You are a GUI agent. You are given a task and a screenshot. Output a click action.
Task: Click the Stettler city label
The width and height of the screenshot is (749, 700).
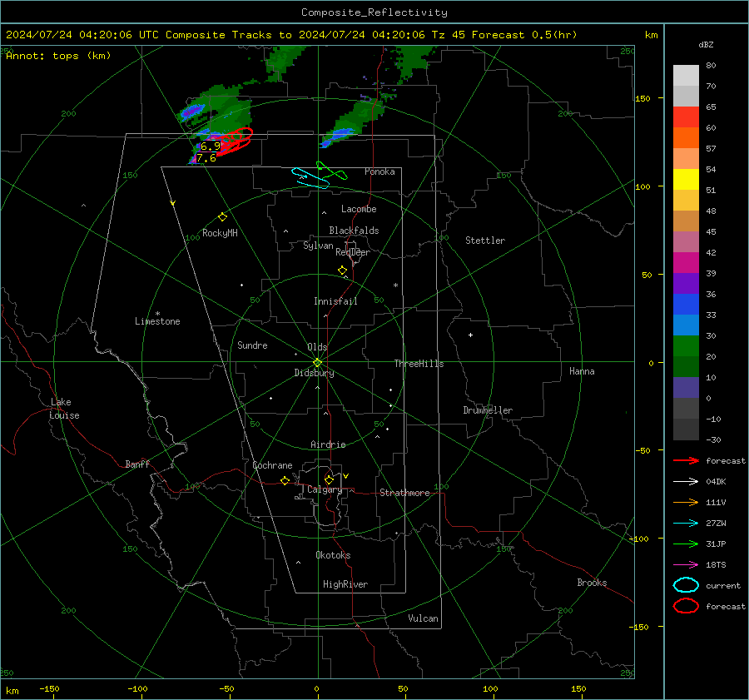(x=485, y=241)
